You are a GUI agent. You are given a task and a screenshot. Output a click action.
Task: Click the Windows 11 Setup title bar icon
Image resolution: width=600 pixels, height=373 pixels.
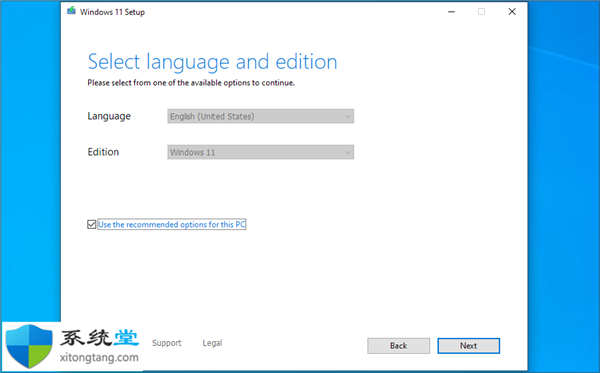coord(71,11)
